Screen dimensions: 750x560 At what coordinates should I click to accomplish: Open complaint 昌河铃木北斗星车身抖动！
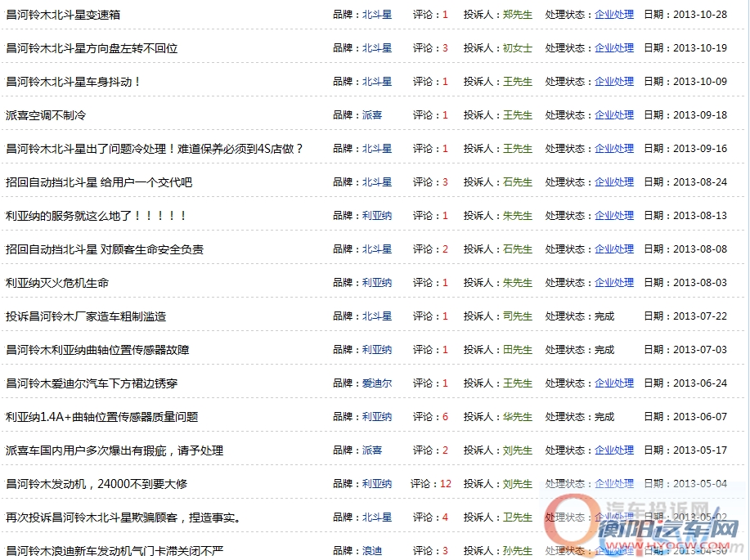(x=73, y=82)
